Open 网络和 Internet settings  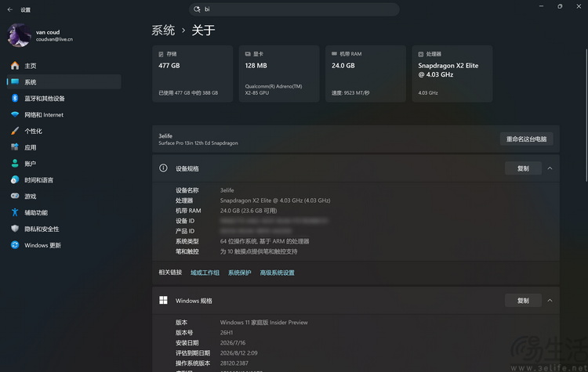(64, 114)
